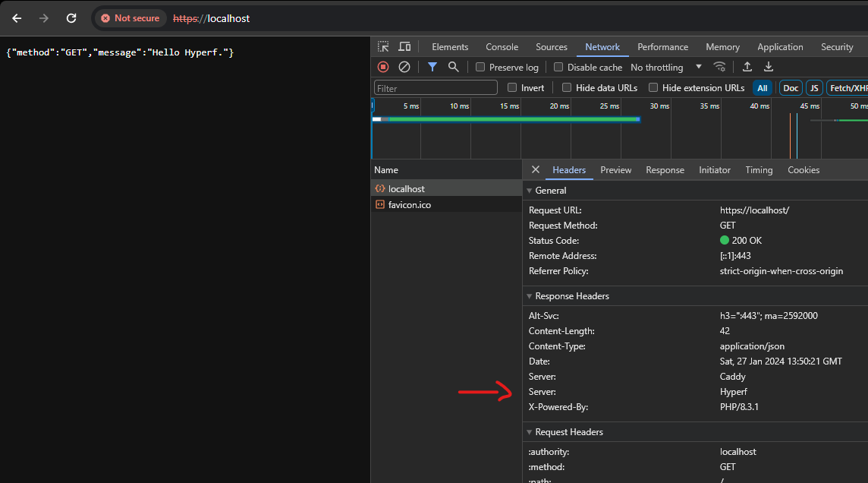Click the https://localhost/ request URL value
The image size is (868, 483).
click(x=754, y=210)
